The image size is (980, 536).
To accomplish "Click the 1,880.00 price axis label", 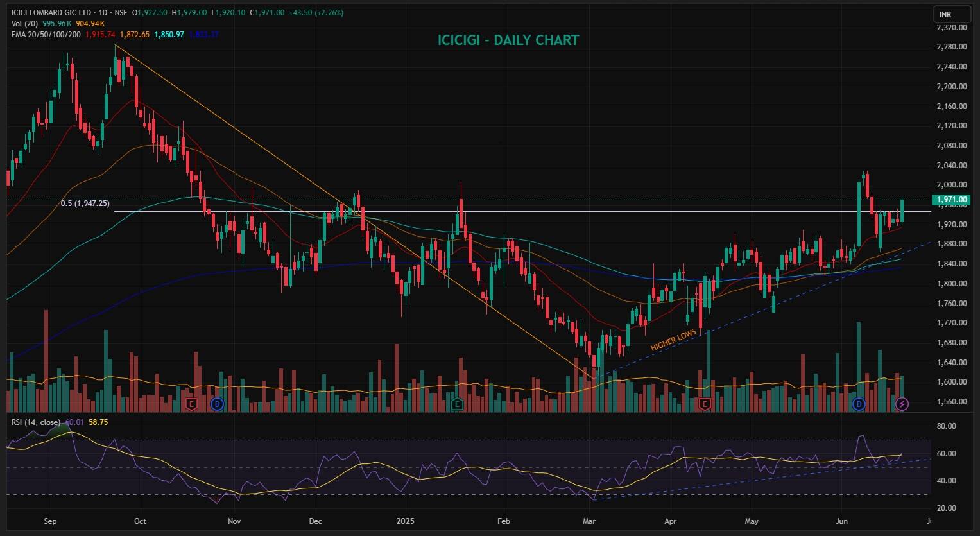I will tap(952, 244).
